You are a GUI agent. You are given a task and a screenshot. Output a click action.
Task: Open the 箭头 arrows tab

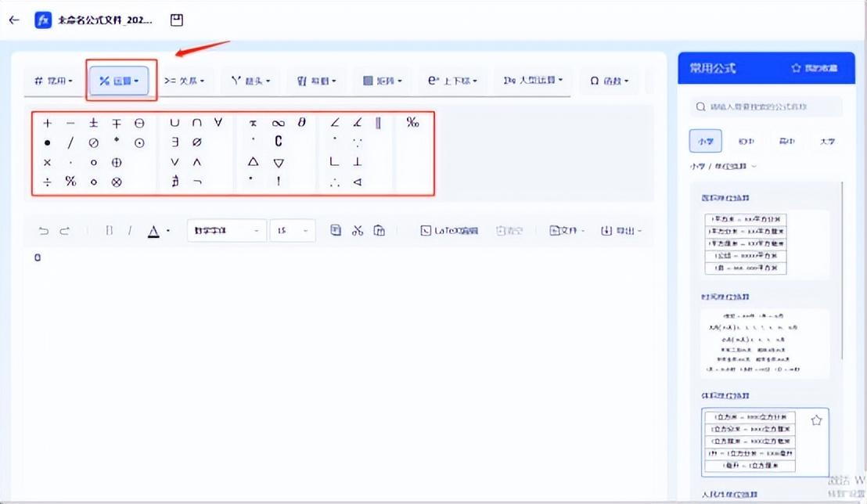tap(250, 81)
